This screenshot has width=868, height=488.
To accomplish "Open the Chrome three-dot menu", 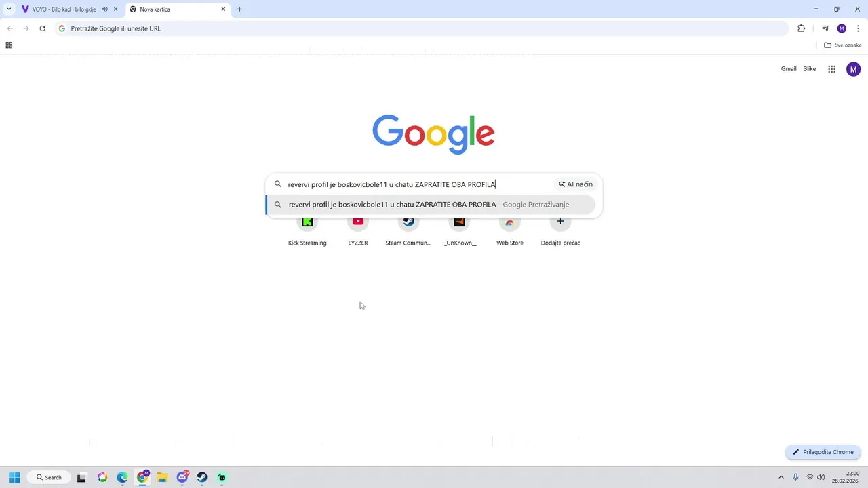I will point(858,28).
